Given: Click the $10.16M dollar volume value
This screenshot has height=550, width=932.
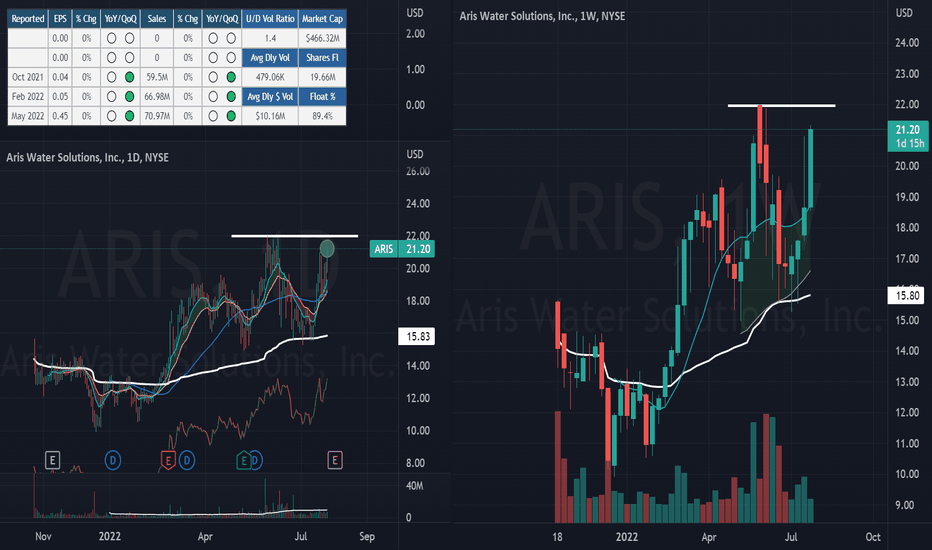Looking at the screenshot, I should tap(270, 116).
